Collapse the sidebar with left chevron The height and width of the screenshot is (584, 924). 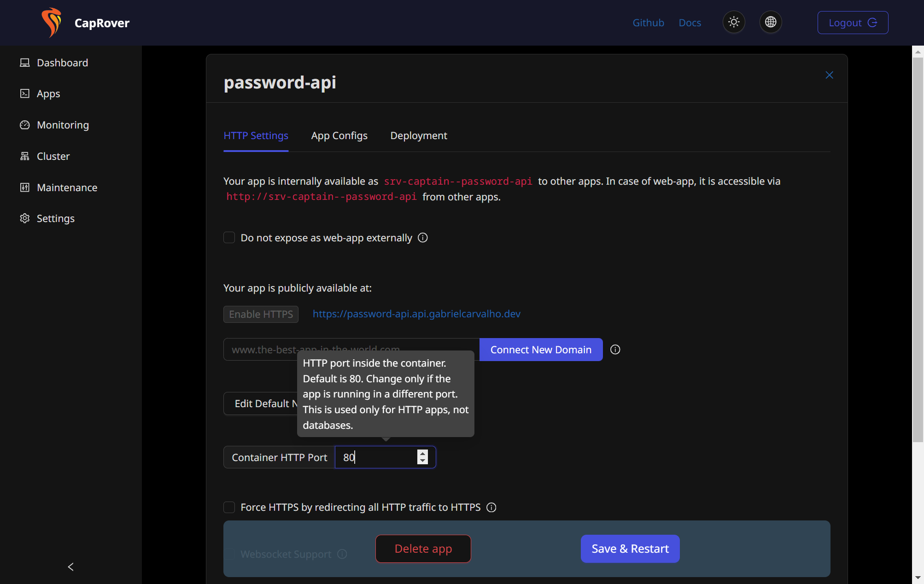coord(70,566)
